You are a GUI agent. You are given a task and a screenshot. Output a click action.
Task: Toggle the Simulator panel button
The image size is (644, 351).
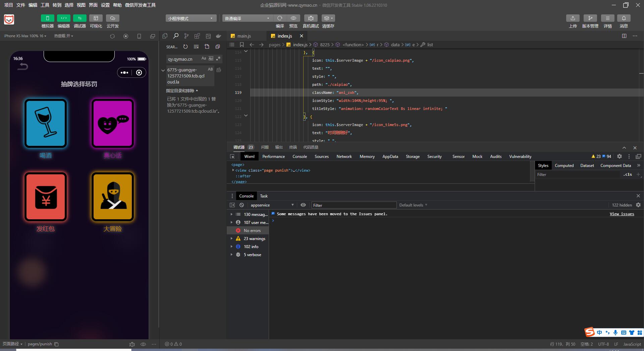(x=47, y=18)
